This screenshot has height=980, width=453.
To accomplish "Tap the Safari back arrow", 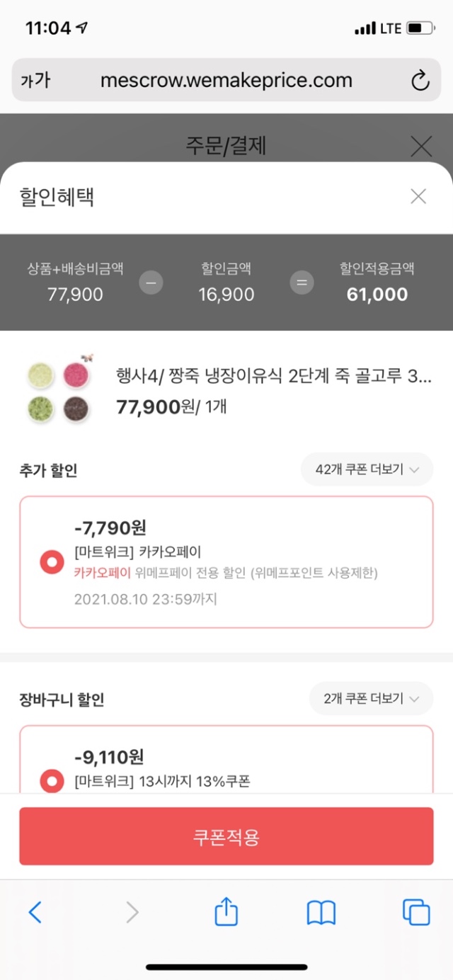I will pos(35,913).
